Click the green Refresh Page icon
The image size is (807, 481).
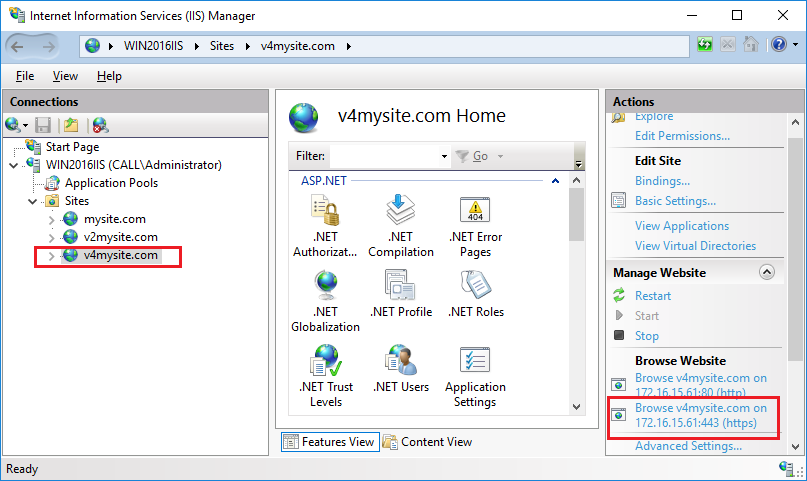(705, 45)
